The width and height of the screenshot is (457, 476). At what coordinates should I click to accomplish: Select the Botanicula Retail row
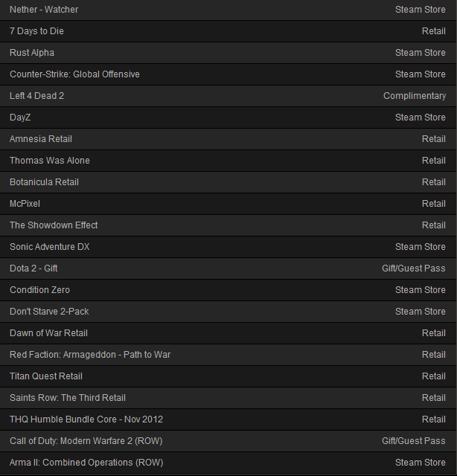click(x=44, y=182)
